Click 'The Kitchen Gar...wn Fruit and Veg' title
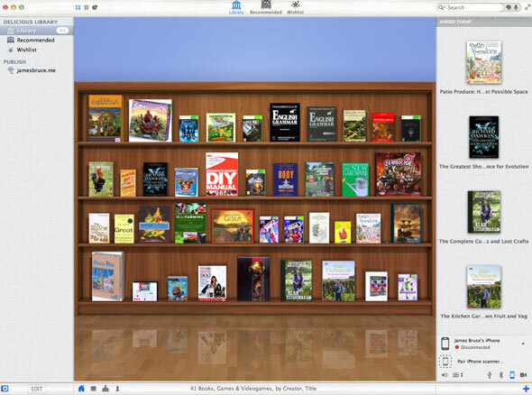This screenshot has width=532, height=395. [x=484, y=316]
